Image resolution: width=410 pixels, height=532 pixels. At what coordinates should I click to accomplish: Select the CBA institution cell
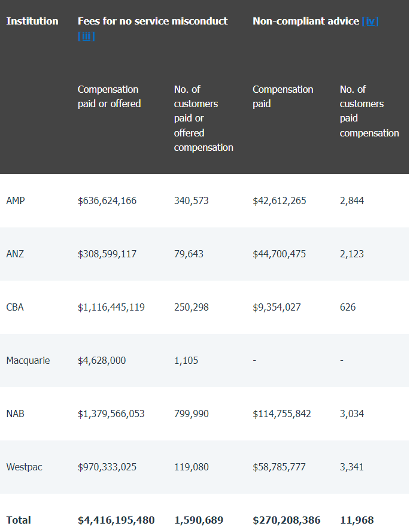click(15, 308)
